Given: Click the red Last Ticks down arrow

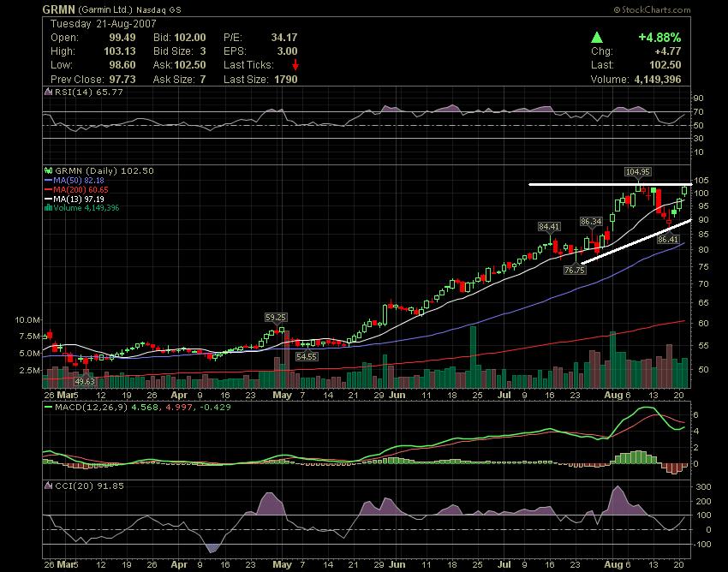Looking at the screenshot, I should 295,65.
